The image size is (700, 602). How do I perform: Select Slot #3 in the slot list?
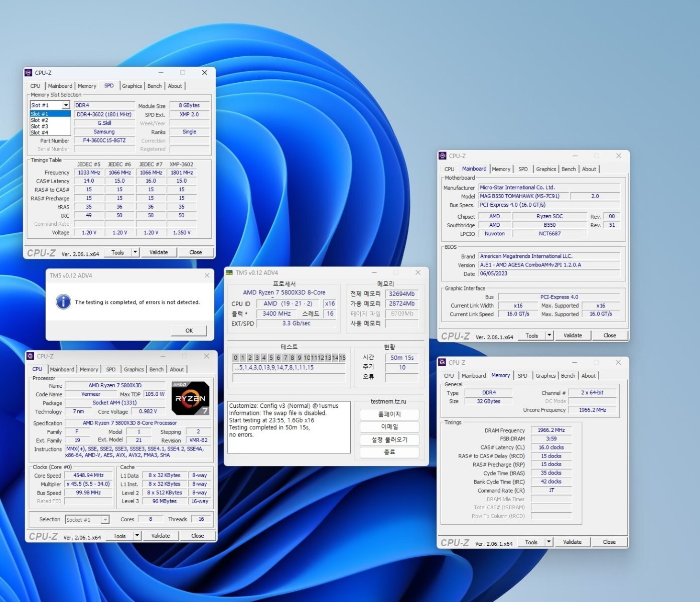click(x=50, y=126)
